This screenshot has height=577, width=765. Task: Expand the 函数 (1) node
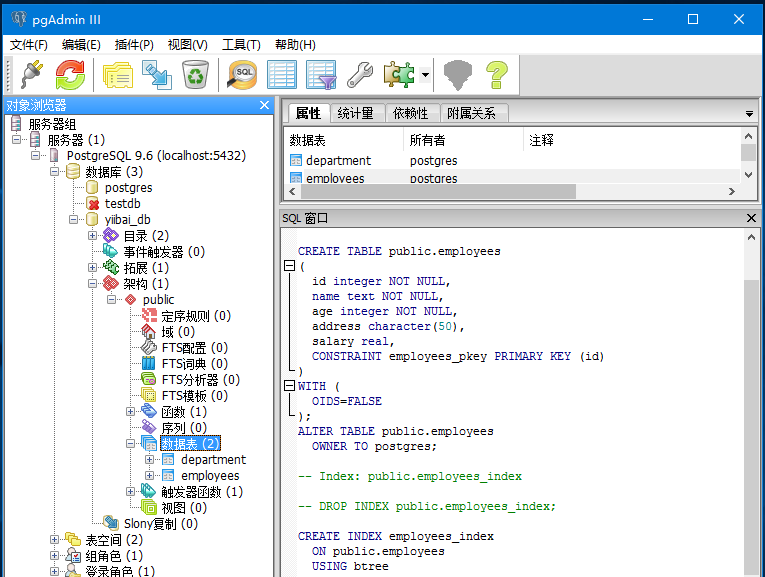click(131, 411)
